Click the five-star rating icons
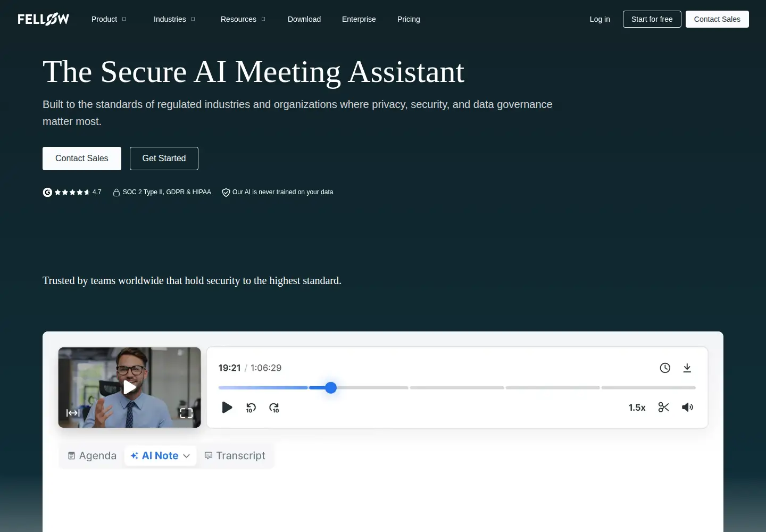This screenshot has height=532, width=766. (x=72, y=192)
